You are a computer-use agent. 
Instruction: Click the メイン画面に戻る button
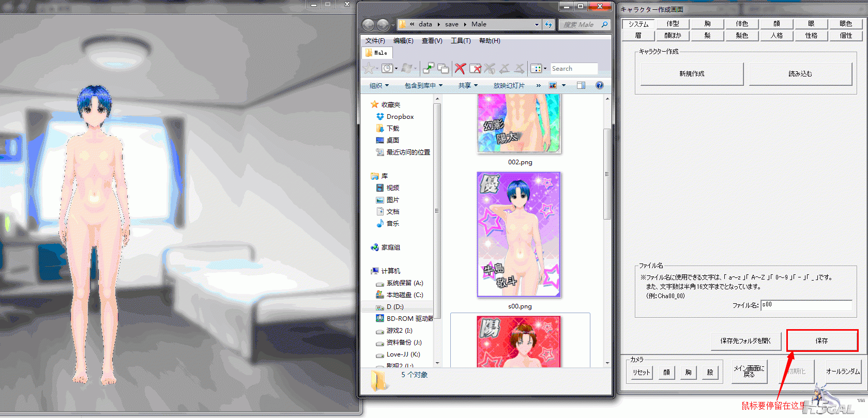tap(749, 371)
